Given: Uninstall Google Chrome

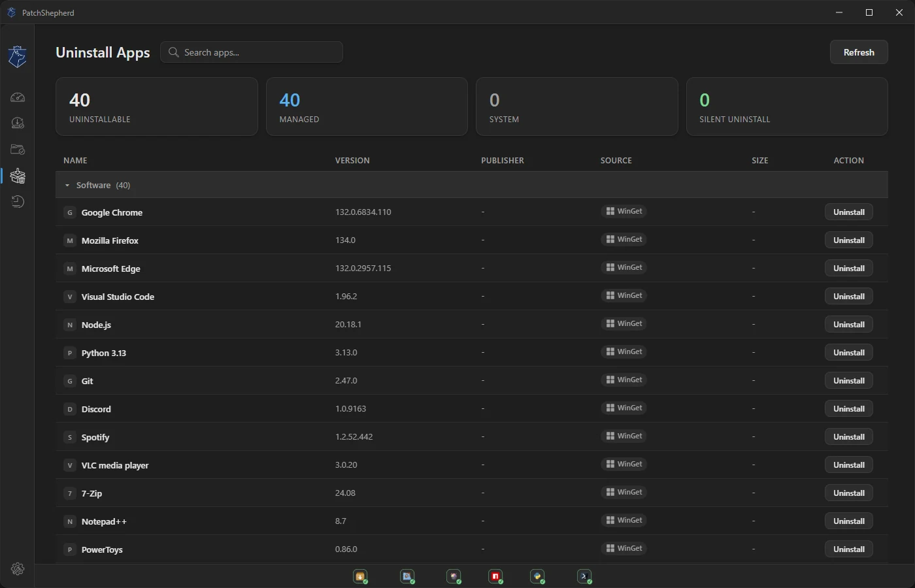Looking at the screenshot, I should 848,212.
